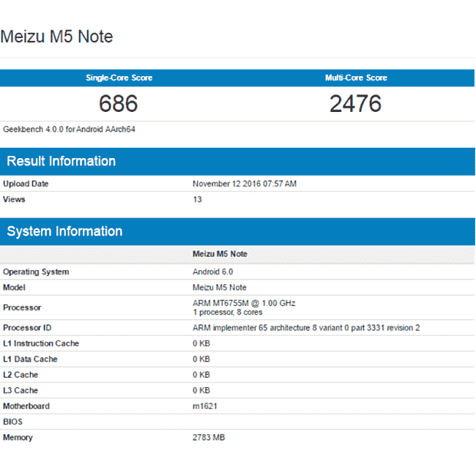Viewport: 476px width, 456px height.
Task: Click the Memory row label
Action: 18,438
